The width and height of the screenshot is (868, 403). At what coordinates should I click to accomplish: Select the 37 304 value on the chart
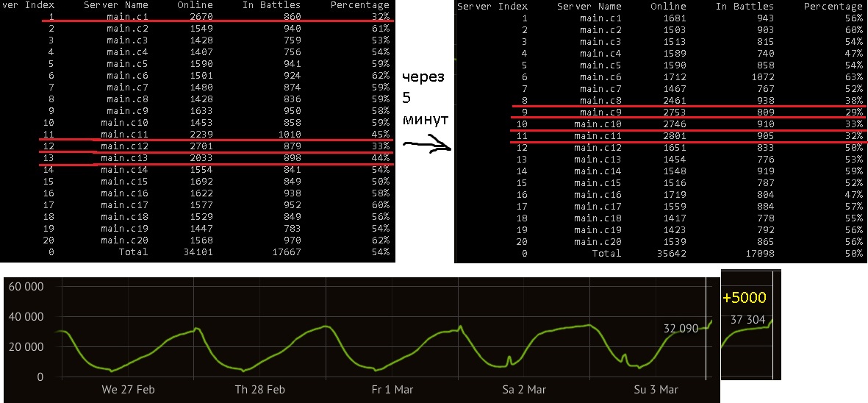click(747, 319)
